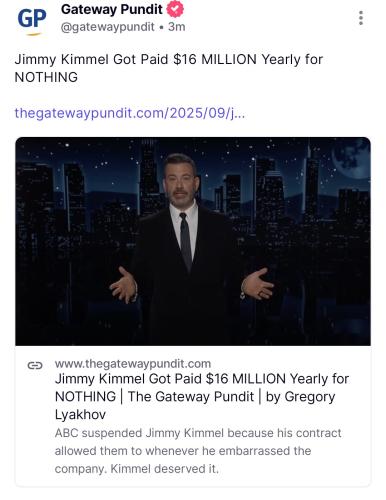Open the Gateway Pundit display name
386x500 pixels.
[x=112, y=9]
